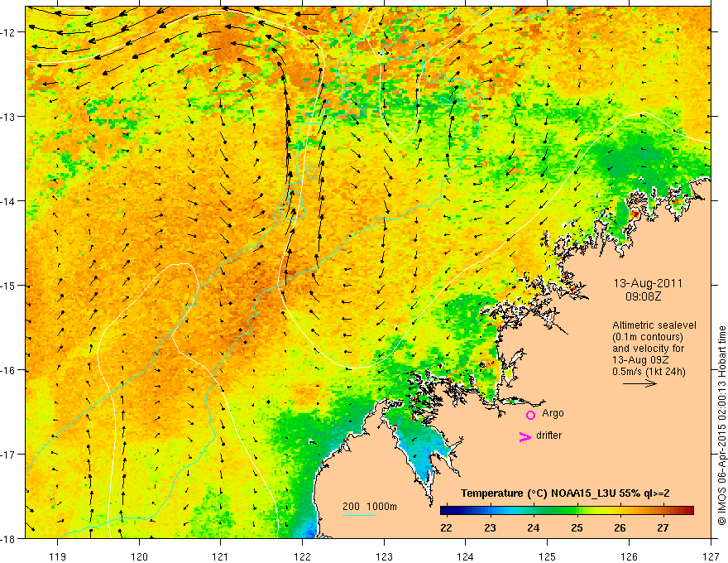The width and height of the screenshot is (728, 563).
Task: Click the cyan 200 1000m isobath legend line
Action: tap(359, 515)
